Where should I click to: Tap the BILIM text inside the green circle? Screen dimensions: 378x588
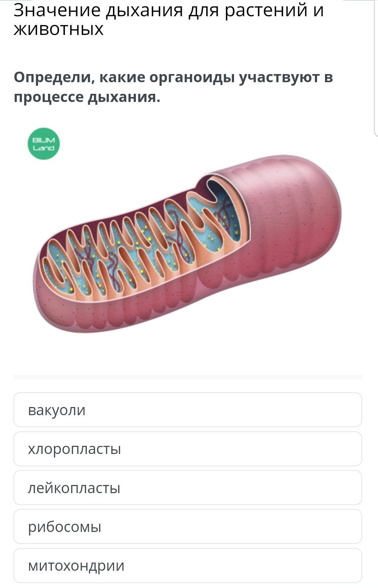(44, 140)
